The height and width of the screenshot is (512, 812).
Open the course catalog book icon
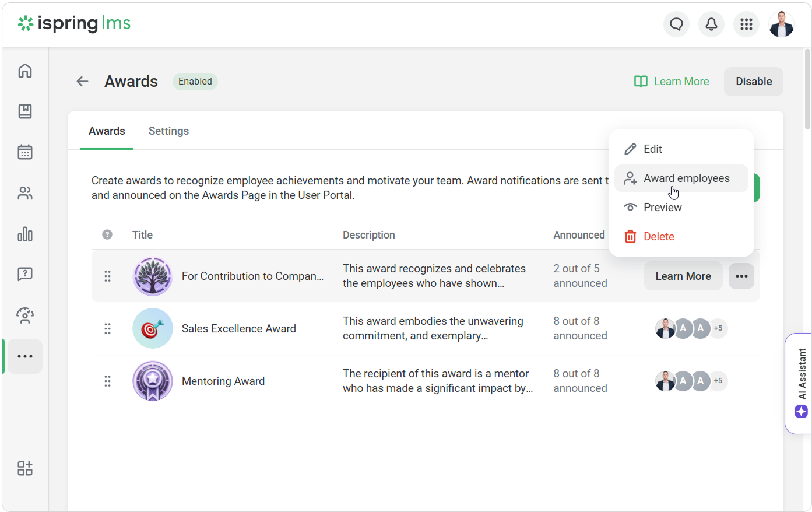click(x=25, y=111)
